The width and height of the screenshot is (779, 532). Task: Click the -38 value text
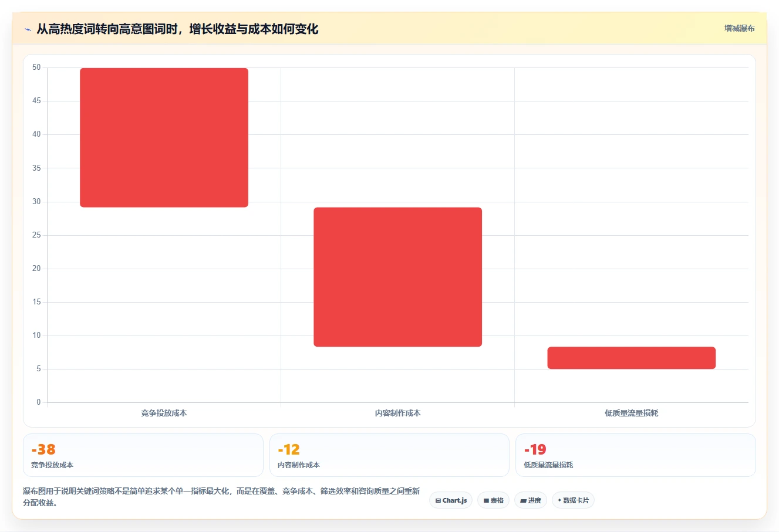click(43, 449)
